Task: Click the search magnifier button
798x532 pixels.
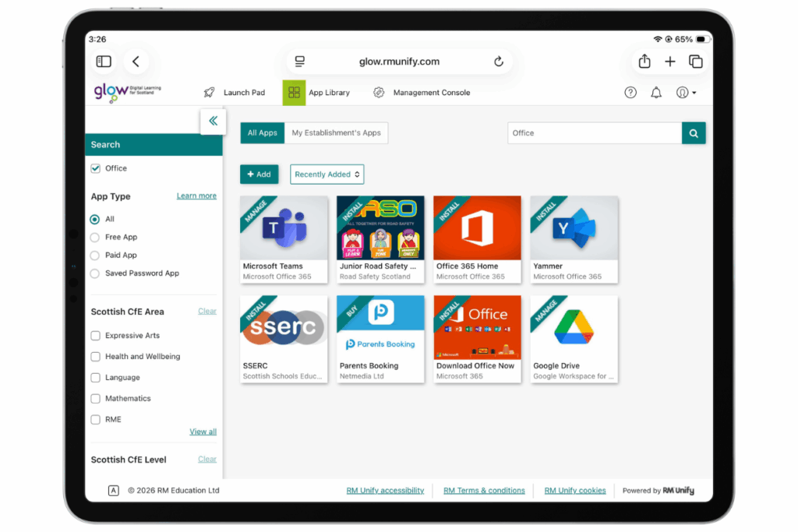Action: 694,133
